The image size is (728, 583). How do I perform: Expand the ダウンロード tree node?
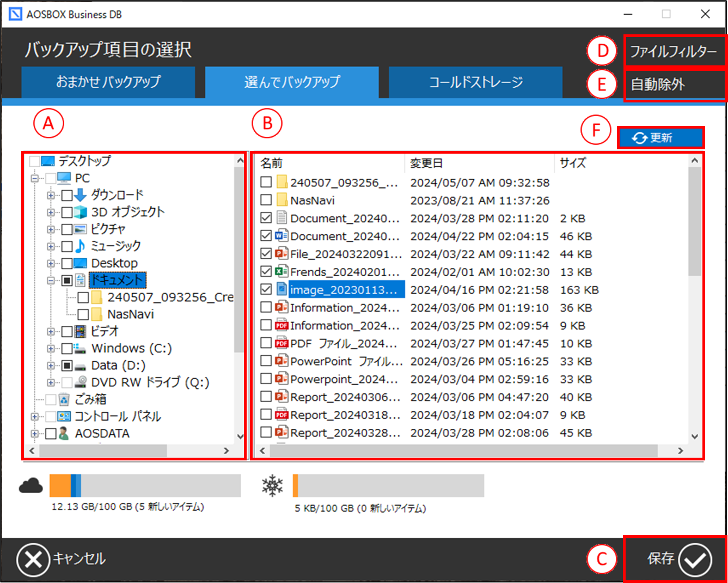tap(51, 195)
